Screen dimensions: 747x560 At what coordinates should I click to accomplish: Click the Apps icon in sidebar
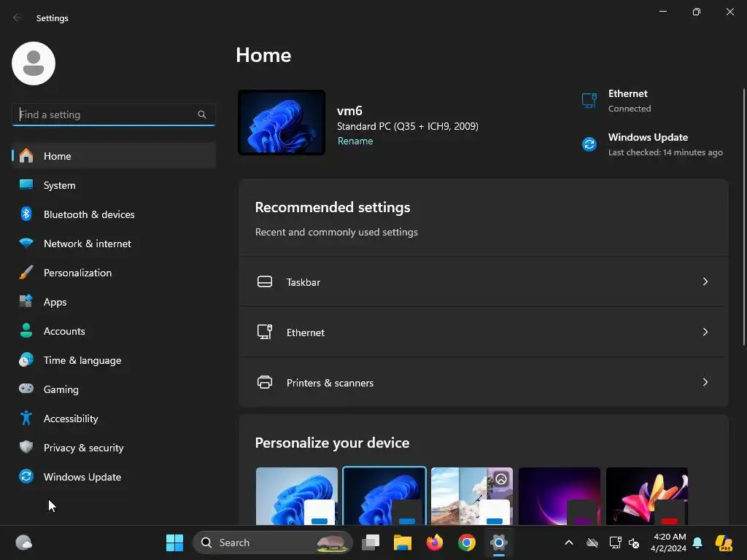pos(26,301)
